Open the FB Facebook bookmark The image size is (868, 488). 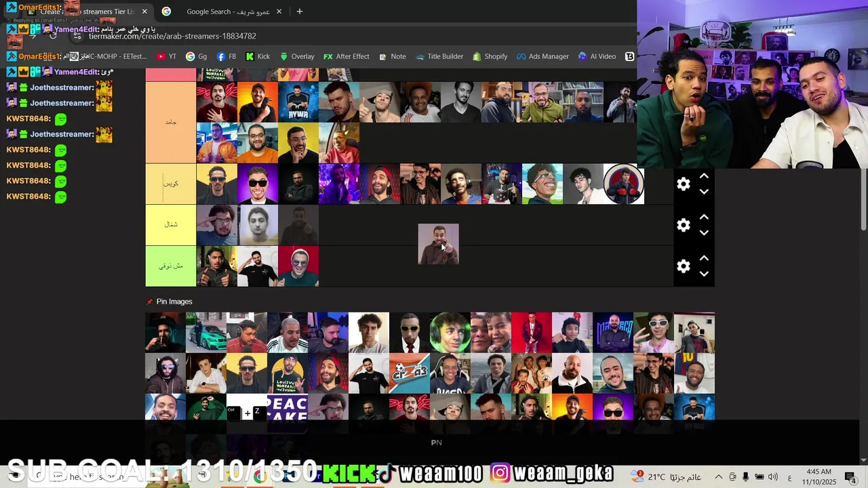coord(226,56)
